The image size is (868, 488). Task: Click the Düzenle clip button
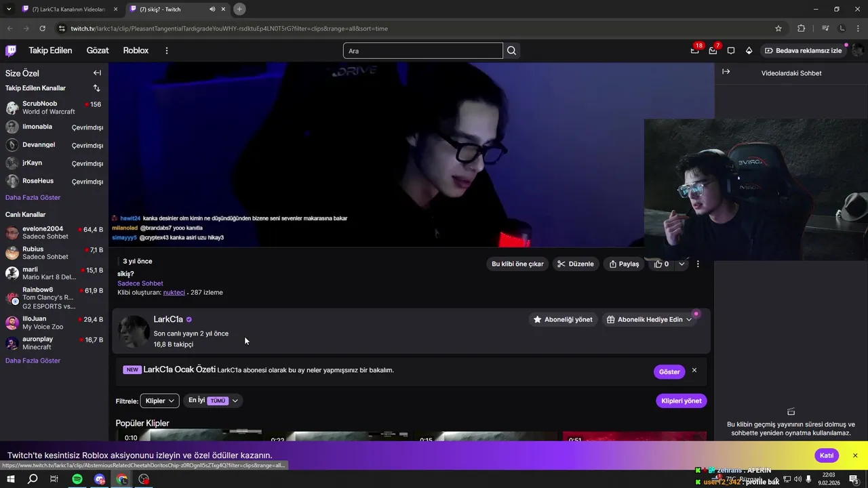click(x=575, y=264)
